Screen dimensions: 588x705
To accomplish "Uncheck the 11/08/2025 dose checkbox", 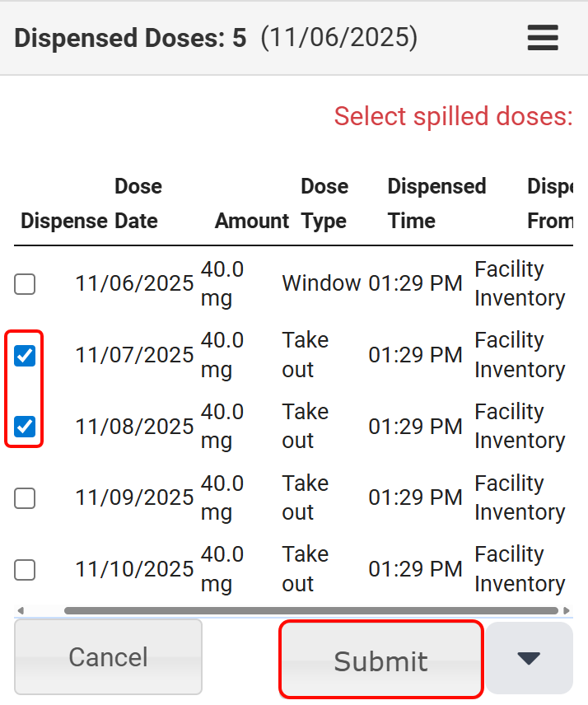I will (x=25, y=426).
